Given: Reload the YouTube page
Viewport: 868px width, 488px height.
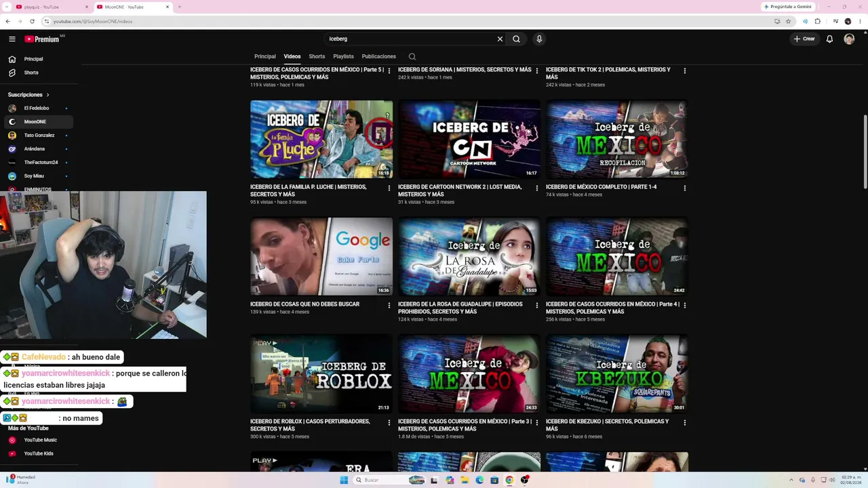Looking at the screenshot, I should click(32, 21).
